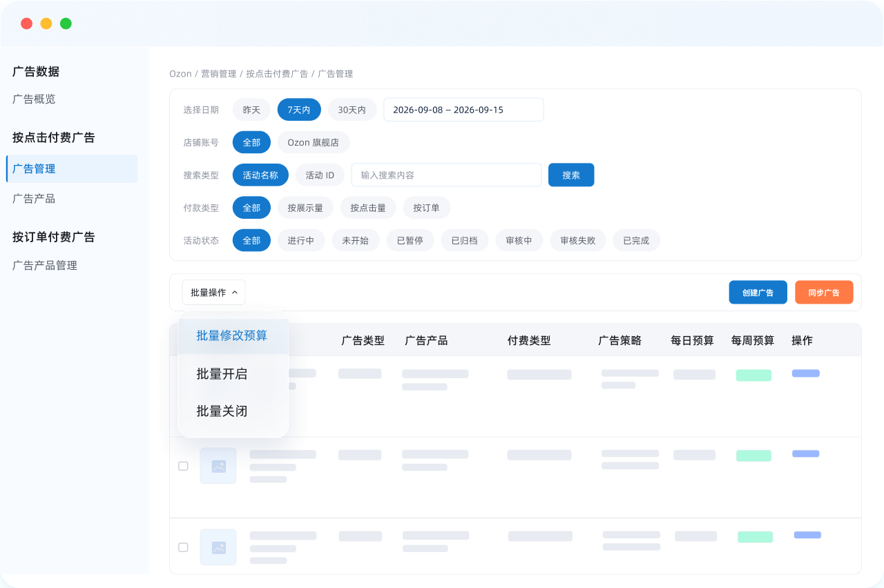This screenshot has height=588, width=884.
Task: Select the 昨天 date filter
Action: (251, 110)
